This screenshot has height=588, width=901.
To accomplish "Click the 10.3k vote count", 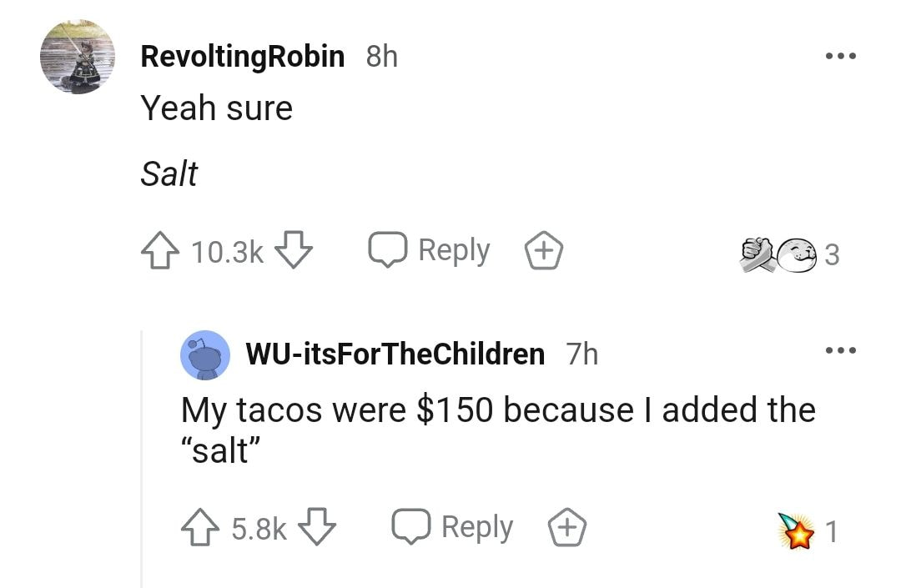I will tap(227, 252).
